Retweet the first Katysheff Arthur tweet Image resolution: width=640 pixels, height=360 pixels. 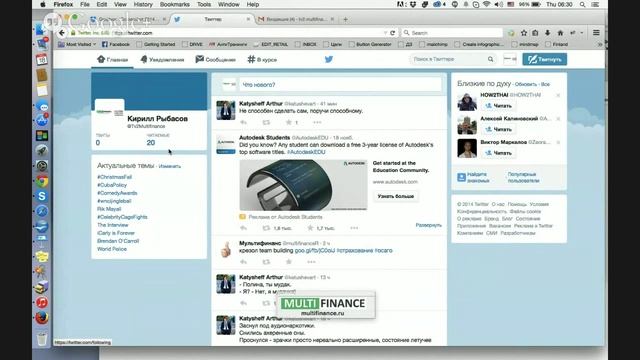click(x=266, y=122)
